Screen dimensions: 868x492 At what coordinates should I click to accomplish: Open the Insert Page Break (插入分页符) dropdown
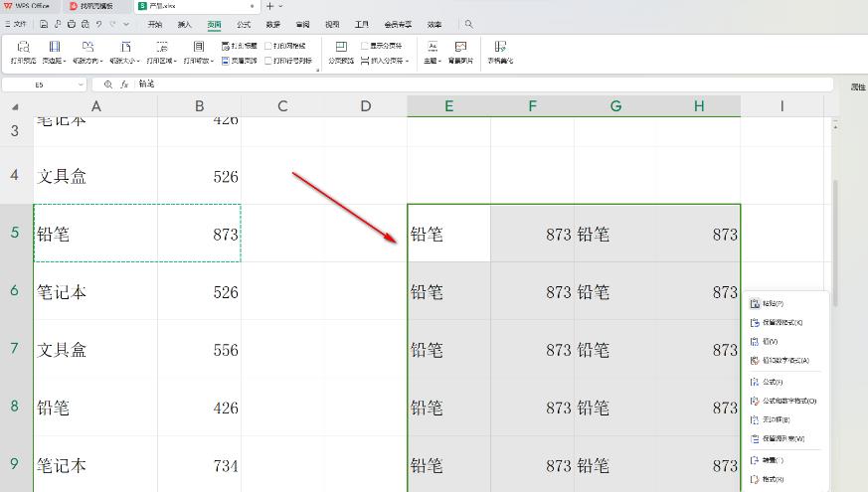click(385, 61)
